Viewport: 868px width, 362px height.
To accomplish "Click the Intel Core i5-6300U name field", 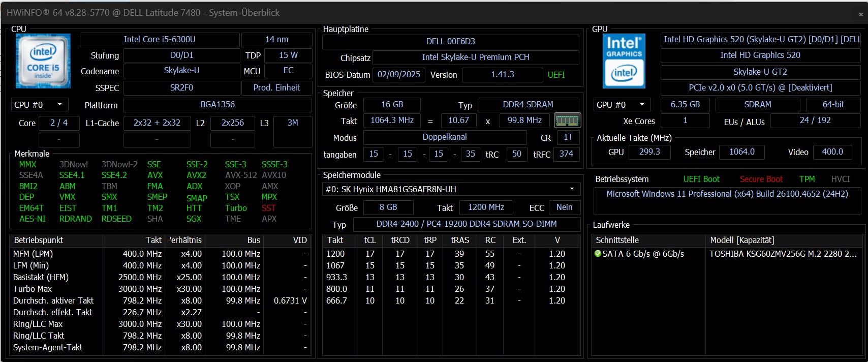I will [160, 40].
